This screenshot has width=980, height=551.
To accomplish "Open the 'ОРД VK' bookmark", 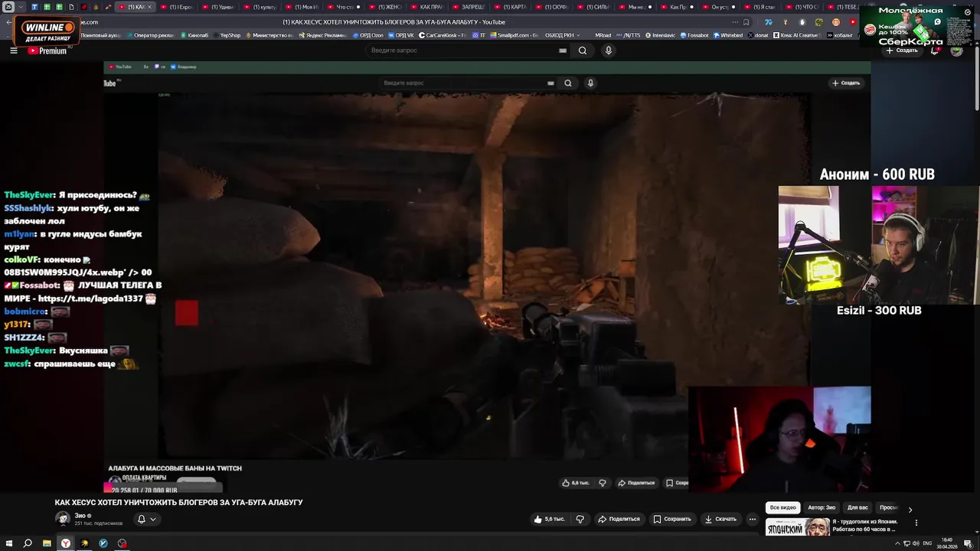I will (x=401, y=35).
